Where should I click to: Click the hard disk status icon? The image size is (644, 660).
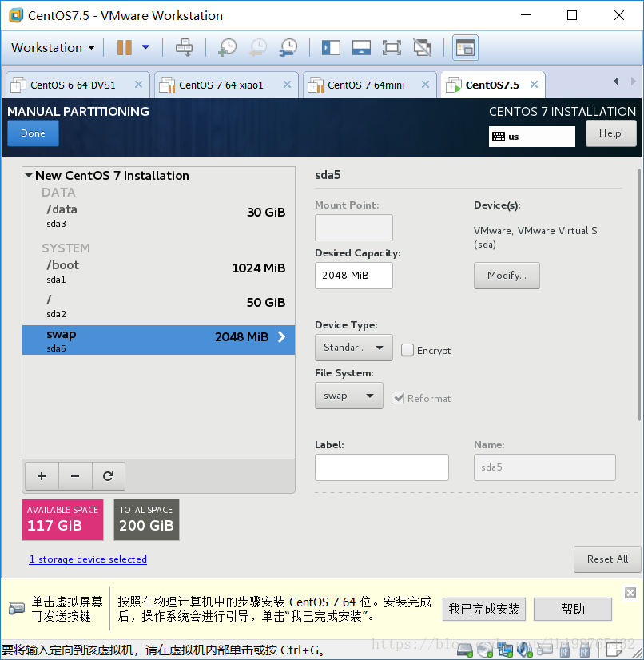coord(465,650)
